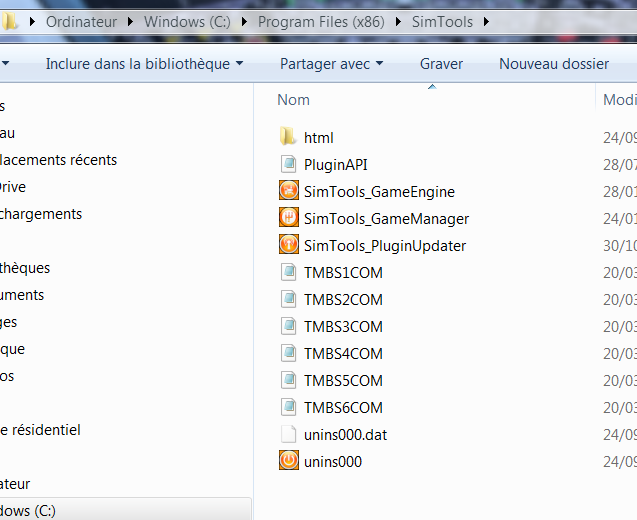This screenshot has height=520, width=637.
Task: Select TMBS5COM file name
Action: (x=343, y=381)
